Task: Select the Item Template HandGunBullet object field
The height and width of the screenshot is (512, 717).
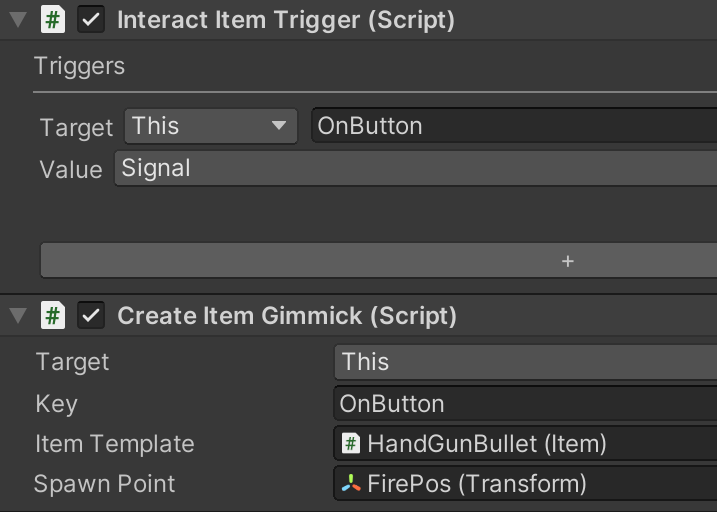Action: tap(525, 443)
